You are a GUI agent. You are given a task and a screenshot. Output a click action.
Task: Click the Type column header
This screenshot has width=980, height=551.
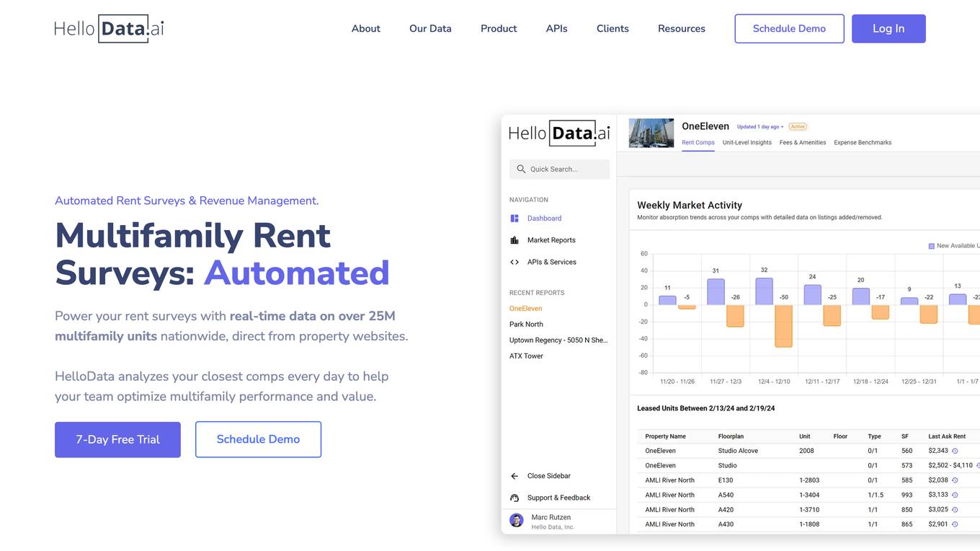pos(874,436)
